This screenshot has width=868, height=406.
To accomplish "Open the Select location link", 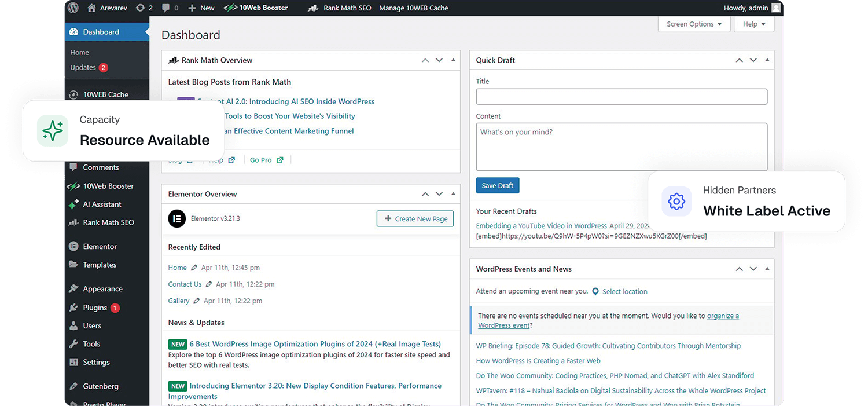I will [x=625, y=292].
